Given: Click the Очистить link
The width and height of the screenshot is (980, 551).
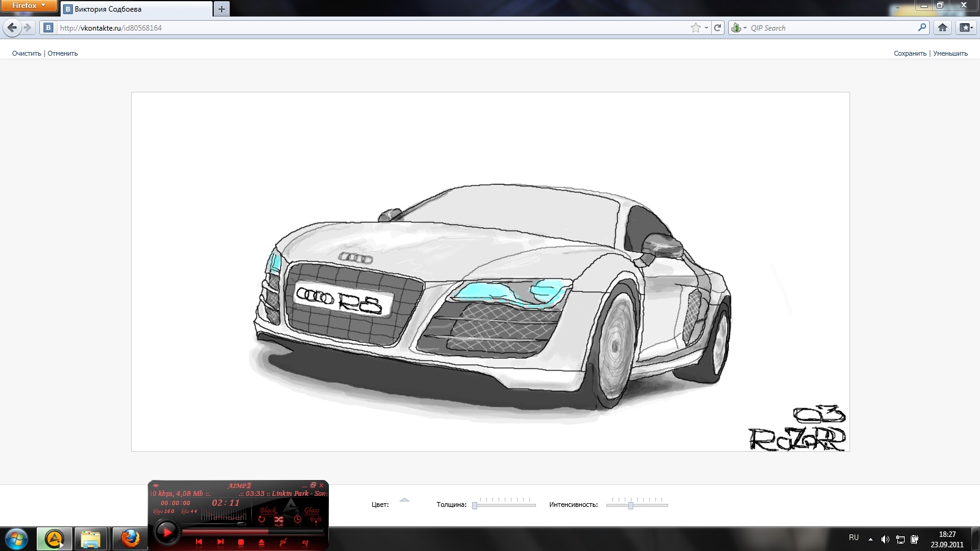Looking at the screenshot, I should (x=26, y=53).
